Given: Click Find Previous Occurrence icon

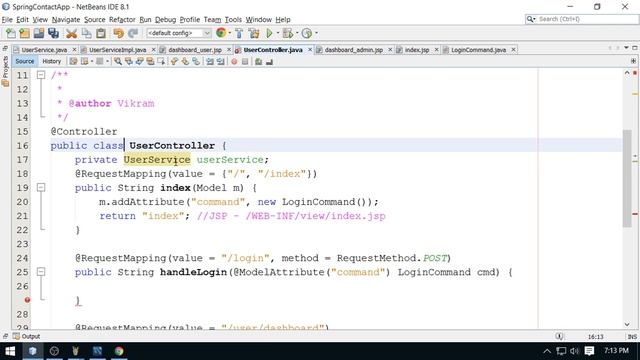Looking at the screenshot, I should pos(129,62).
